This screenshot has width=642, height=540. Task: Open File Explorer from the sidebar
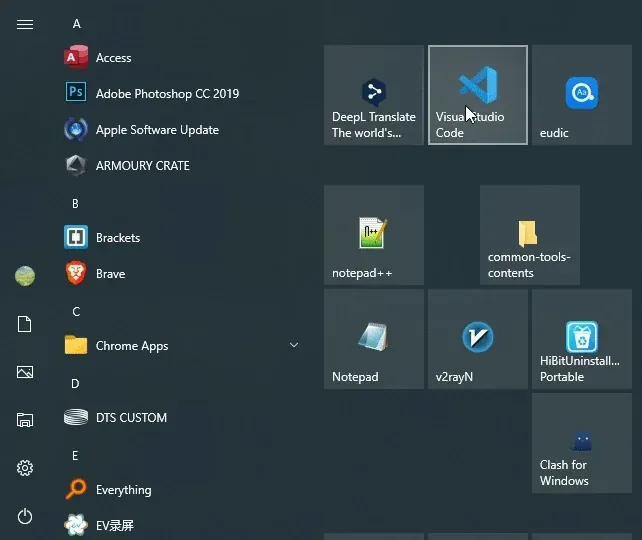pyautogui.click(x=25, y=420)
